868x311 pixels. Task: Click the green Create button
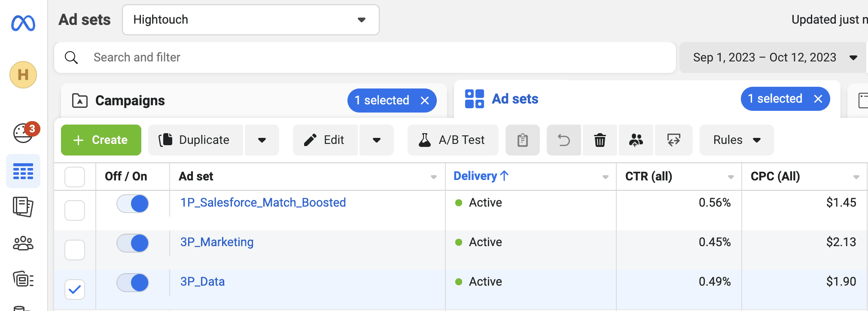tap(101, 140)
